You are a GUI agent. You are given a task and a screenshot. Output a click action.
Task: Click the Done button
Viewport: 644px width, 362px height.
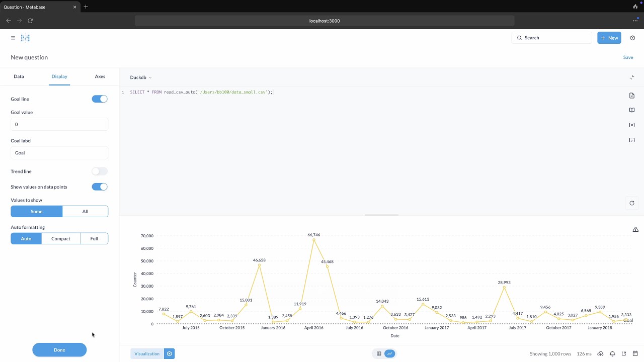click(59, 350)
